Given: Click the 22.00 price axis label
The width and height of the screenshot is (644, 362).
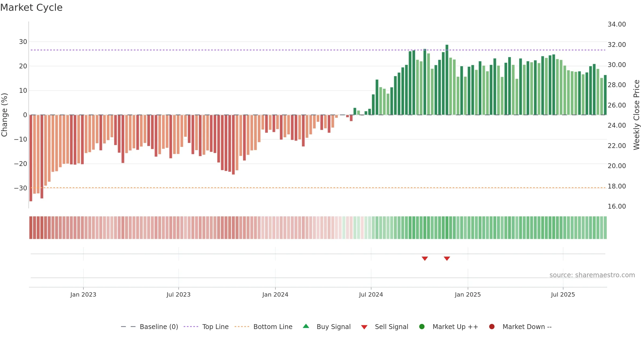Looking at the screenshot, I should (617, 146).
